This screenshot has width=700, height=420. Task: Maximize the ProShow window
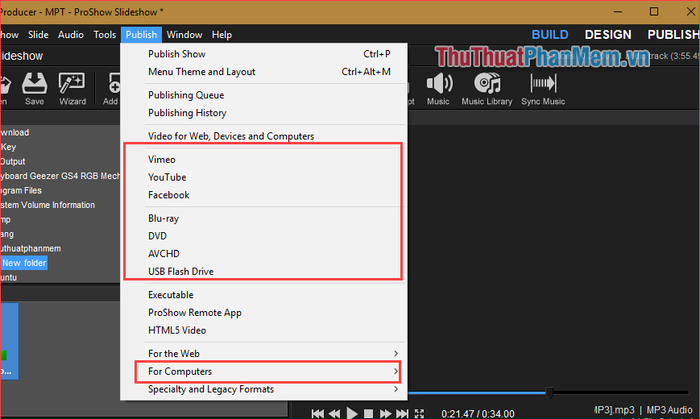coord(654,12)
